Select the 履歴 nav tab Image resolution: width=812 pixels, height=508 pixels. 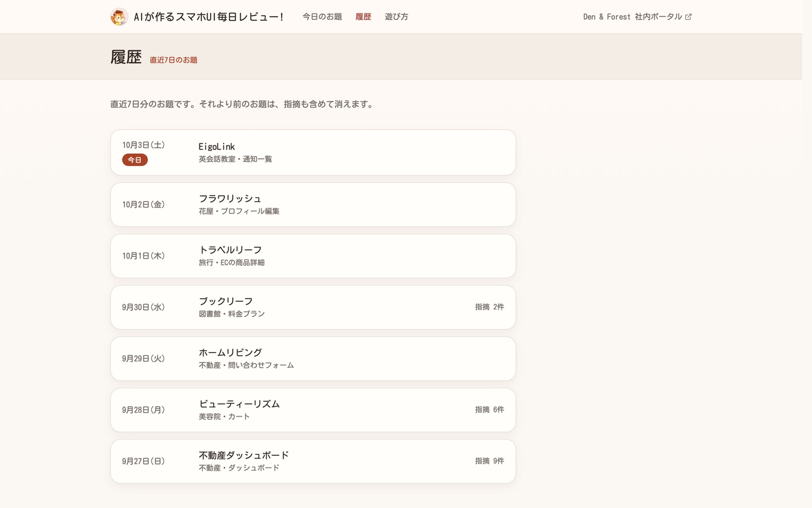point(363,17)
